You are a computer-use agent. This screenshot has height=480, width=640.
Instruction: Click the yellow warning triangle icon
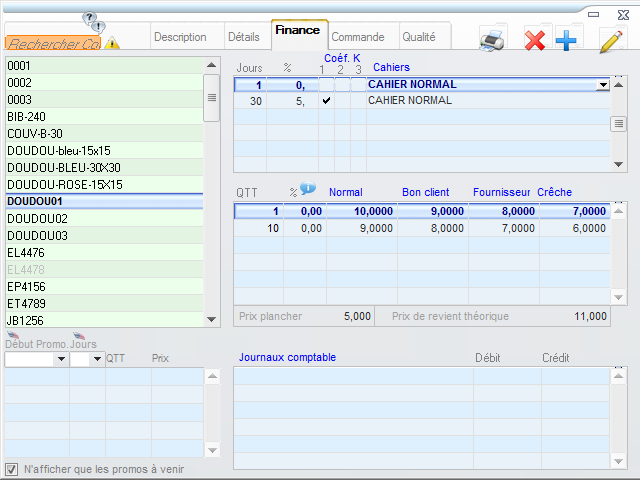(x=112, y=43)
